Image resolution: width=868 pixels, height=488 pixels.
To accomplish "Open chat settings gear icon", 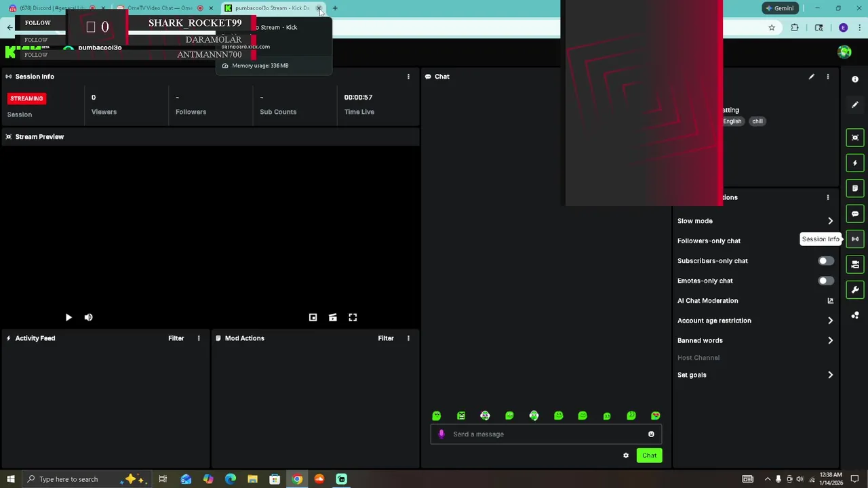I will coord(626,455).
